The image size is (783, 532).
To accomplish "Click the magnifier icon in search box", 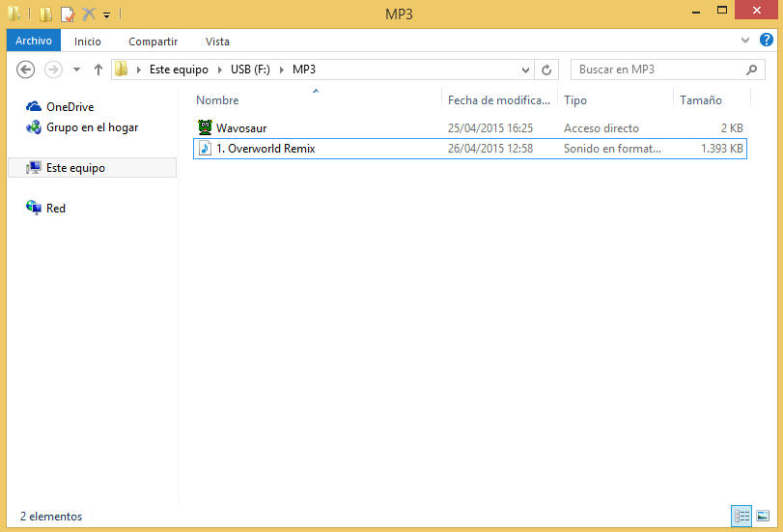I will (752, 70).
